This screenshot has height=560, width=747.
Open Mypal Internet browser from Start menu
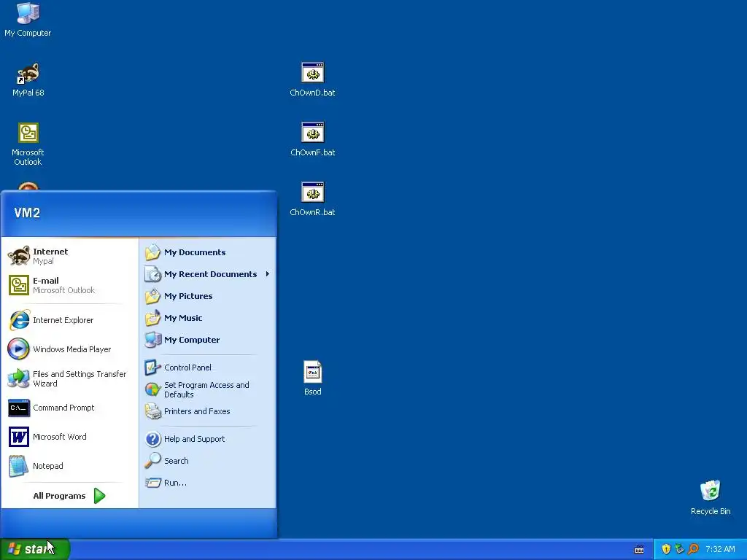(x=69, y=256)
